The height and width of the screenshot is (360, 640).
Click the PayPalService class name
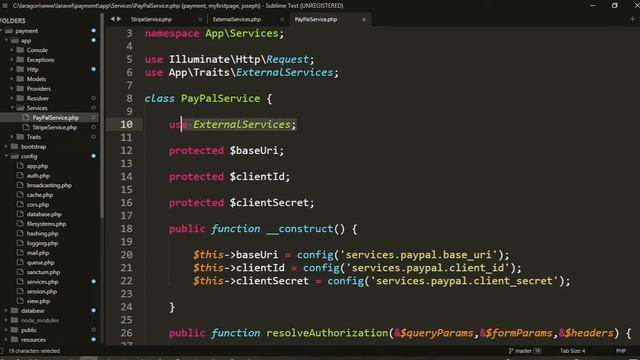pos(220,98)
